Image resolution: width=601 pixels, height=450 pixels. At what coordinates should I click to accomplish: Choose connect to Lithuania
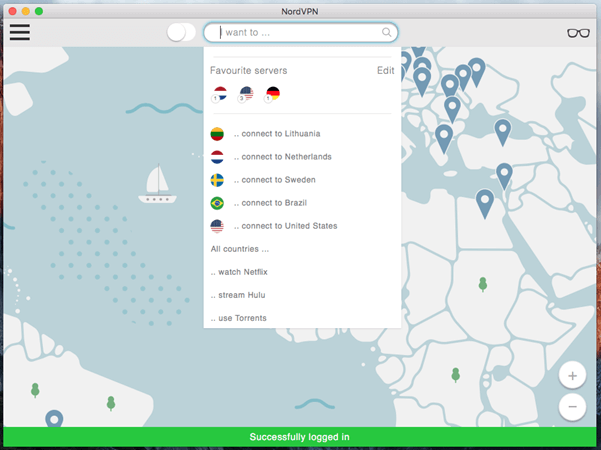pos(277,134)
